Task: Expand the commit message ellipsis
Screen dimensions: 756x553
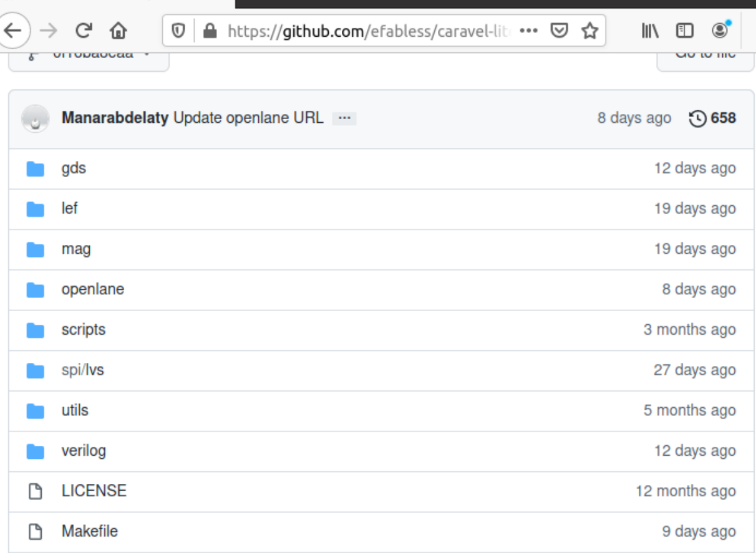Action: click(x=344, y=118)
